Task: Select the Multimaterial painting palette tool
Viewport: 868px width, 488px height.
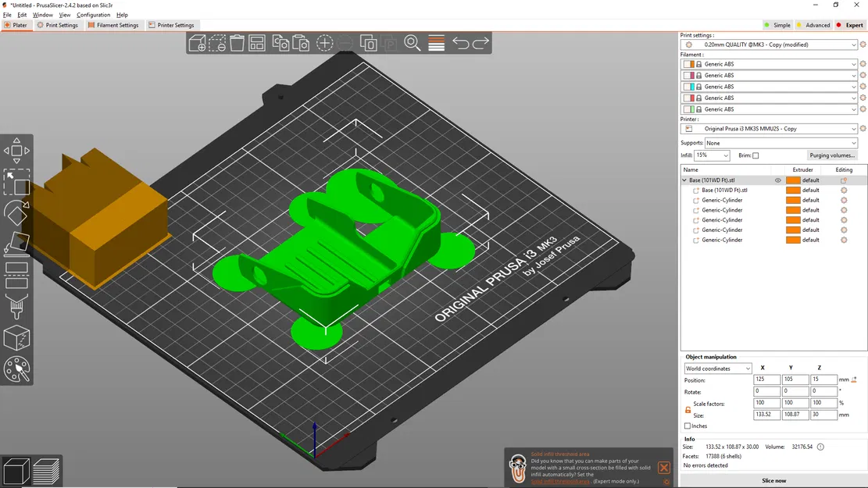Action: pos(16,369)
